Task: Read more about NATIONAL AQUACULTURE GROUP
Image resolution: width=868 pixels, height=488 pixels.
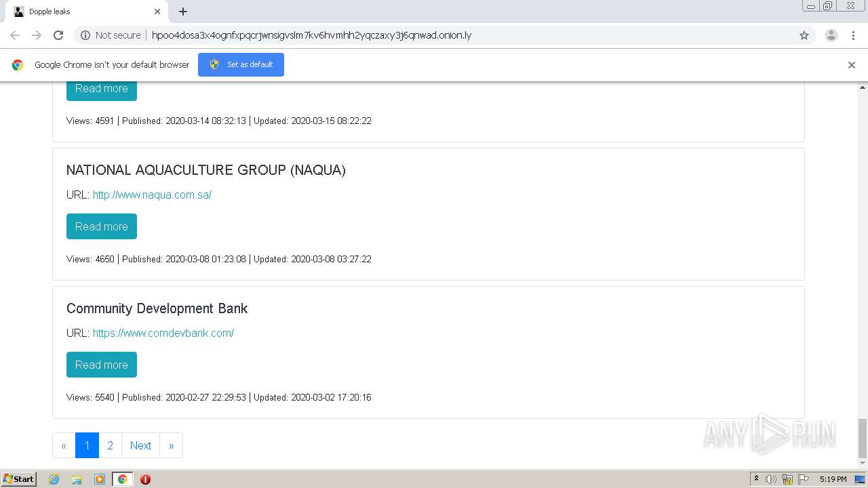Action: tap(102, 226)
